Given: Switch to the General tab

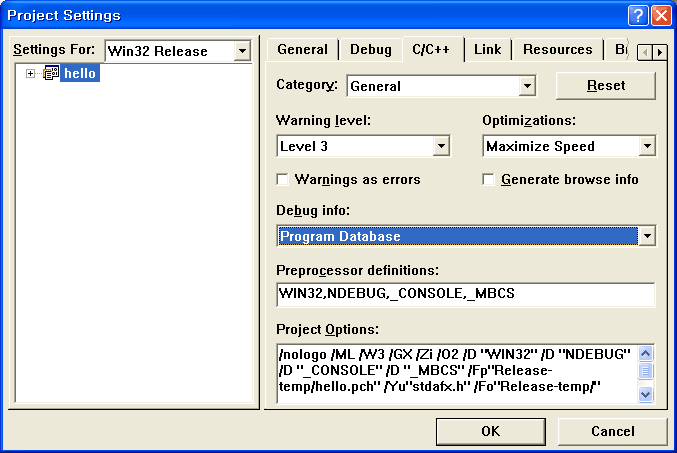Looking at the screenshot, I should [302, 50].
